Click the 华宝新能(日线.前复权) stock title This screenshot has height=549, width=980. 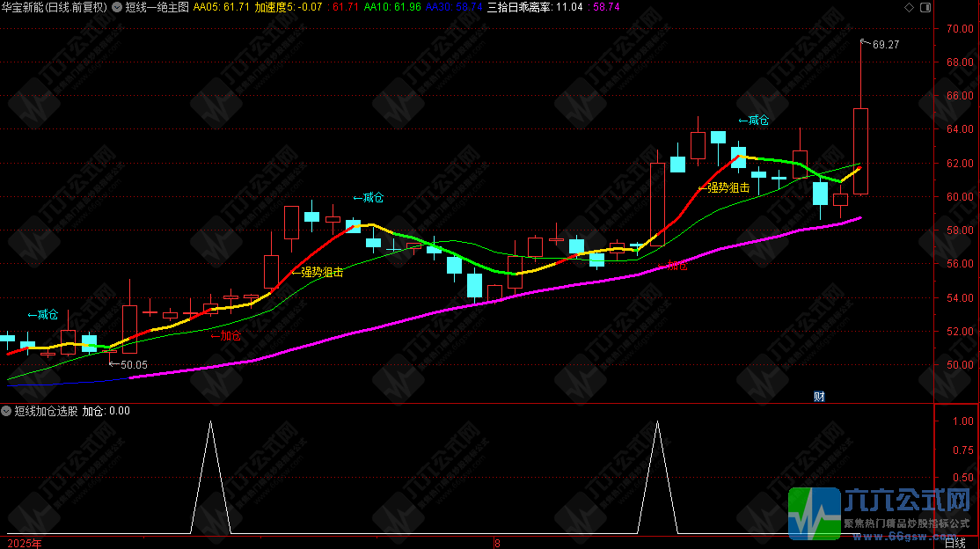click(x=55, y=8)
